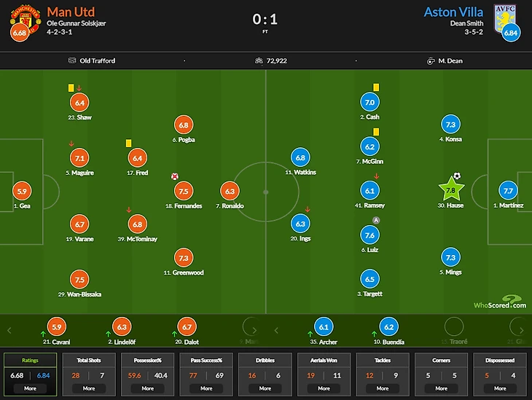
Task: Click Hause's star man-of-the-match icon
Action: [x=451, y=189]
